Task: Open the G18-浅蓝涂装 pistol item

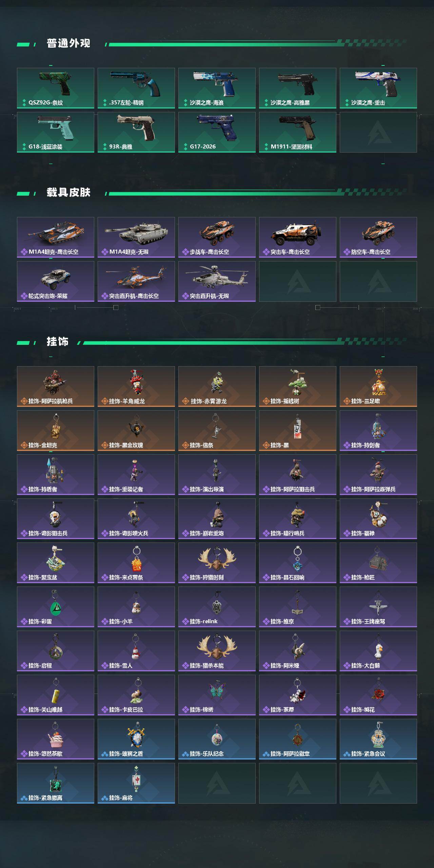Action: [x=56, y=132]
